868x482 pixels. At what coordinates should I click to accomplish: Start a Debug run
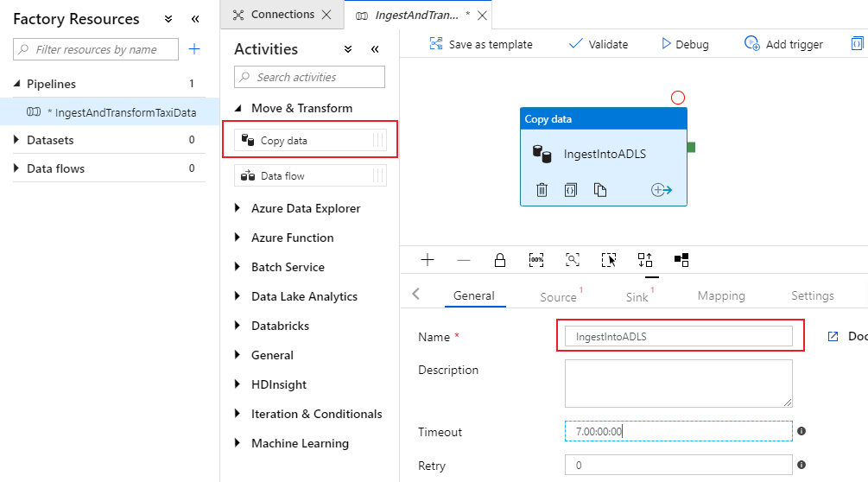point(685,44)
